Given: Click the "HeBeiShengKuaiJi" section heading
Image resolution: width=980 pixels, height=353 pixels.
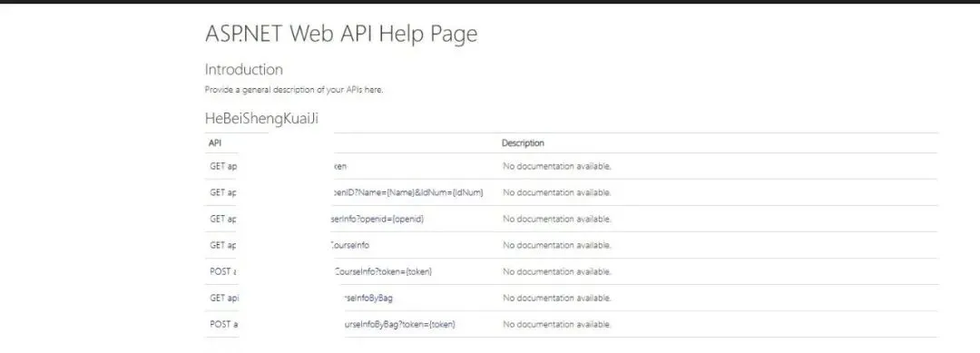Looking at the screenshot, I should pyautogui.click(x=262, y=119).
